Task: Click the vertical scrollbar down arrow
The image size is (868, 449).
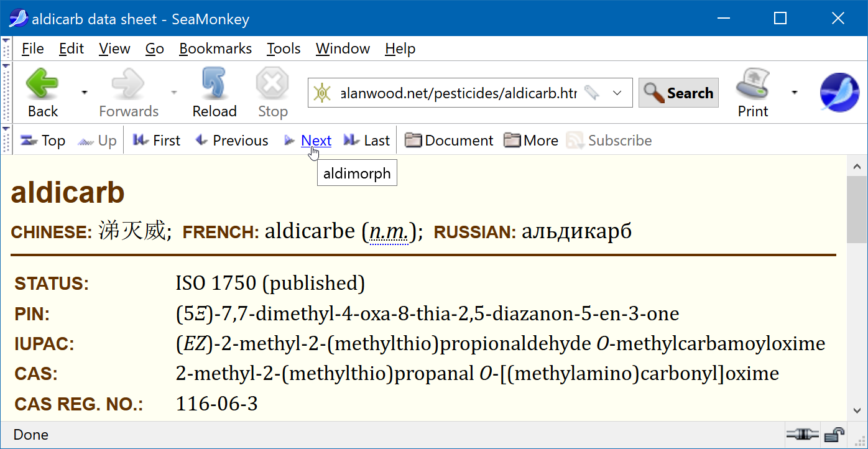Action: tap(857, 410)
